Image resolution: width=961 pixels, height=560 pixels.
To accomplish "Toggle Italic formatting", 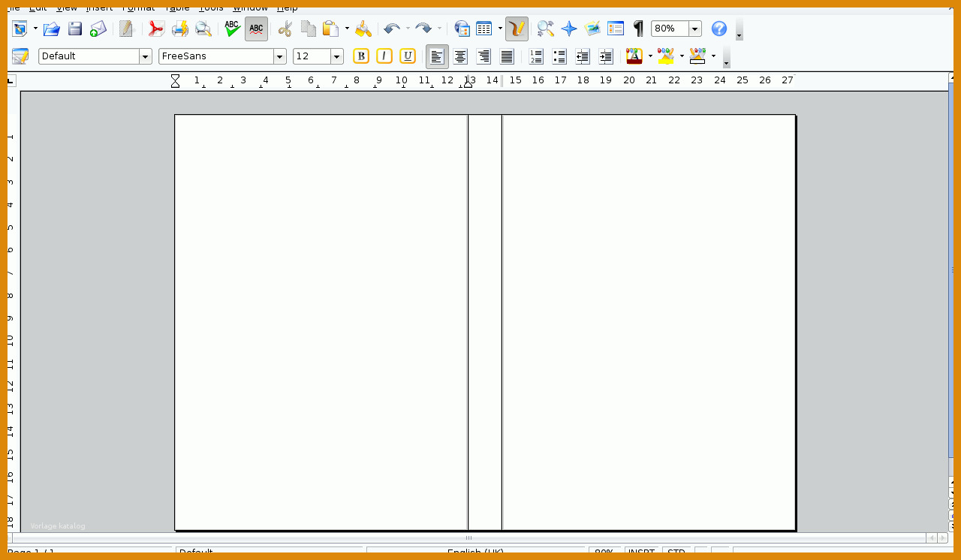I will pos(384,56).
